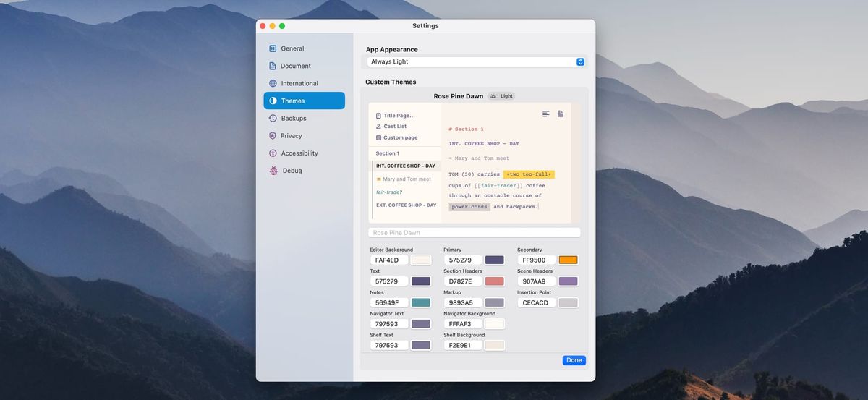
Task: Click the teal Notes color swatch
Action: point(421,302)
